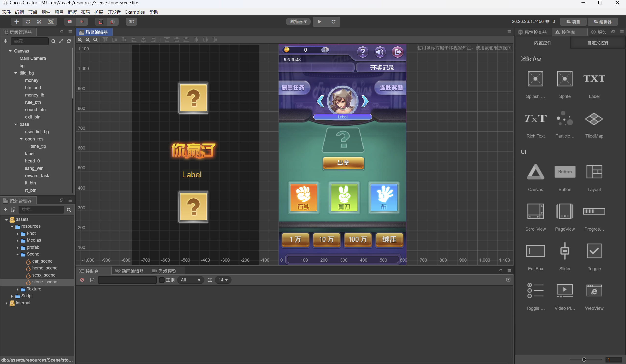This screenshot has height=364, width=626.
Task: Adjust the widget library zoom slider
Action: [x=584, y=359]
